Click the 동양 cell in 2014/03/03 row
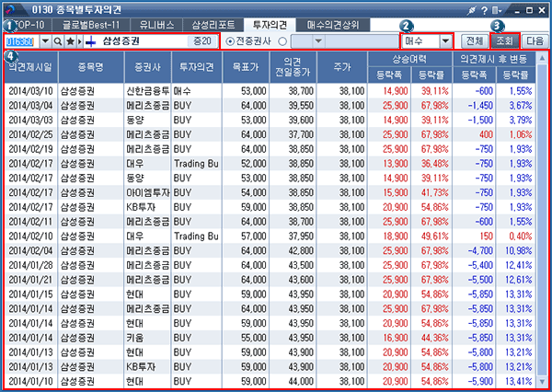The image size is (552, 392). click(x=147, y=121)
